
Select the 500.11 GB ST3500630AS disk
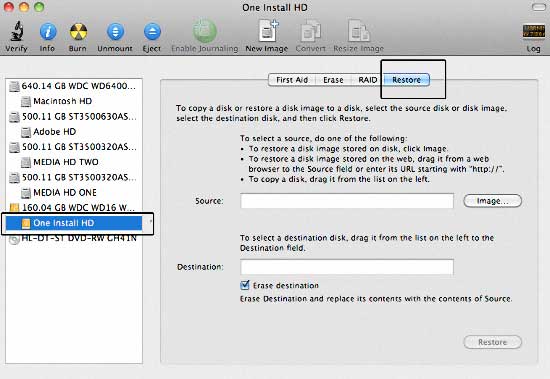[x=74, y=117]
